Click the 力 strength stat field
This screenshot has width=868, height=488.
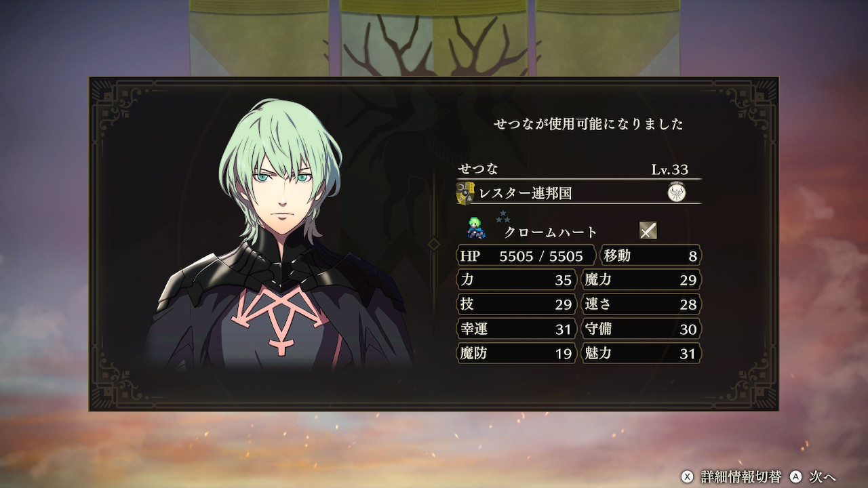tap(517, 280)
